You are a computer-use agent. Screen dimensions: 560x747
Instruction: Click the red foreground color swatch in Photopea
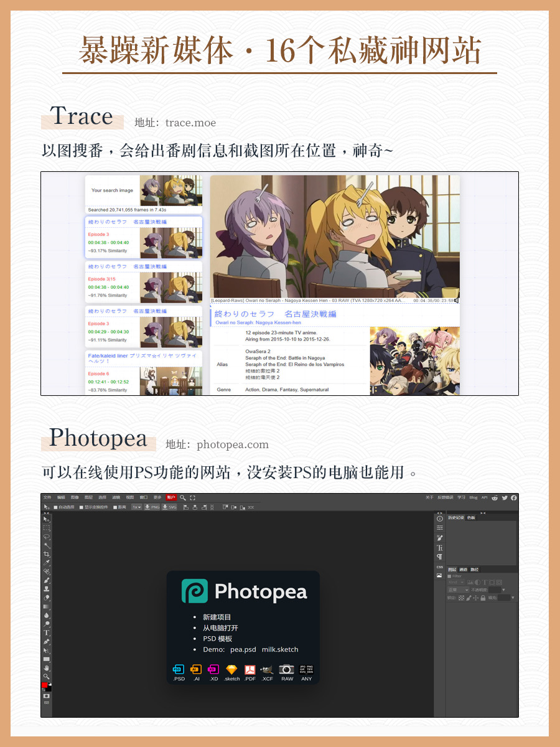pyautogui.click(x=44, y=685)
